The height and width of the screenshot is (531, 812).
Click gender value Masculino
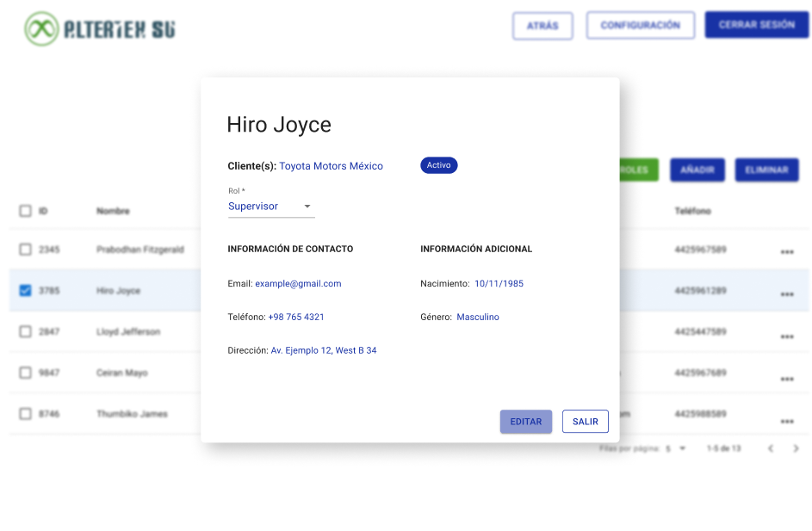tap(477, 317)
